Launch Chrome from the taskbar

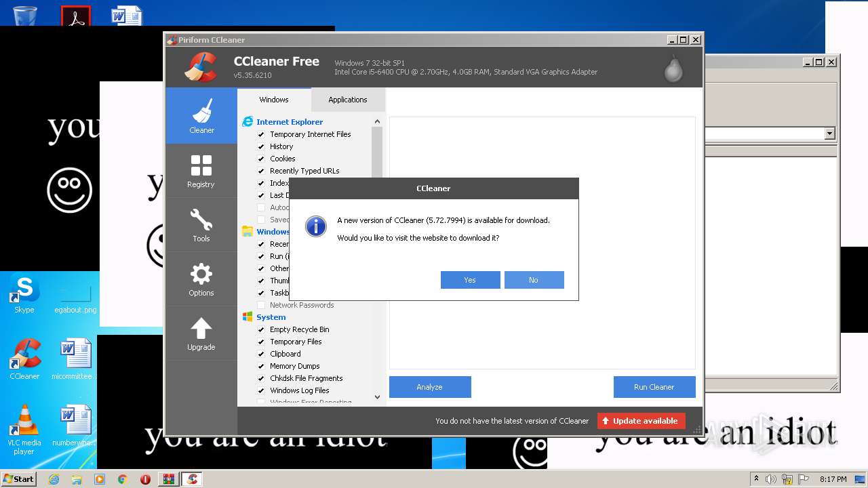tap(123, 479)
